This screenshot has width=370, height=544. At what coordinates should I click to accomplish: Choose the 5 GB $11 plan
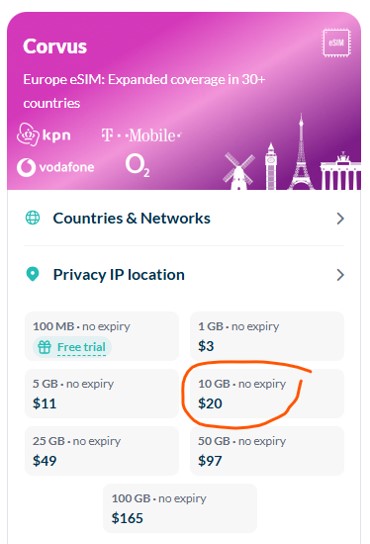pos(102,393)
